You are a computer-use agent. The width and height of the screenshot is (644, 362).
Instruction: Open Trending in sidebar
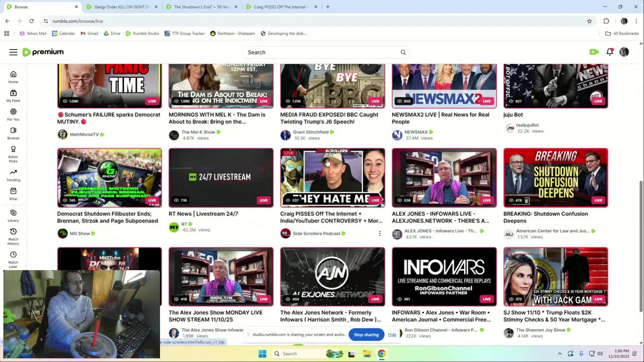click(x=13, y=175)
